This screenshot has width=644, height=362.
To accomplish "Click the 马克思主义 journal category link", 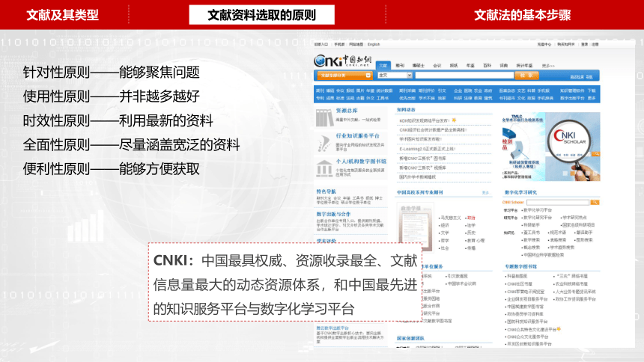I will click(x=451, y=218).
